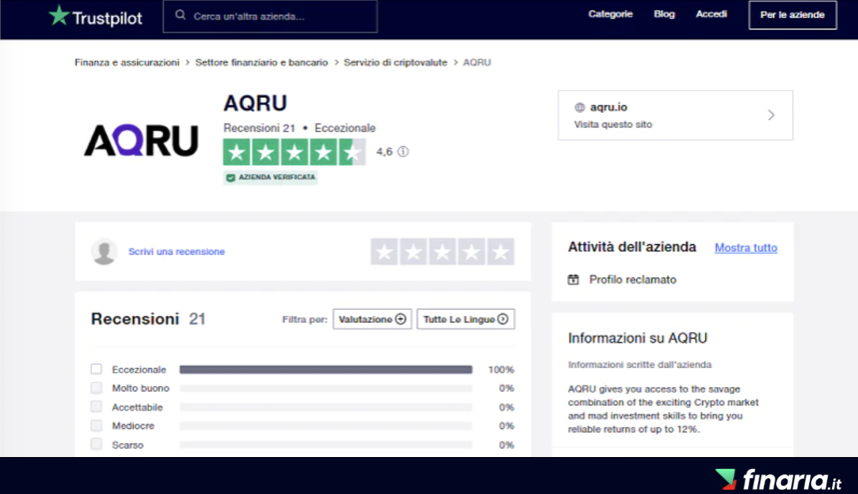Rate four stars in review box

pos(471,252)
